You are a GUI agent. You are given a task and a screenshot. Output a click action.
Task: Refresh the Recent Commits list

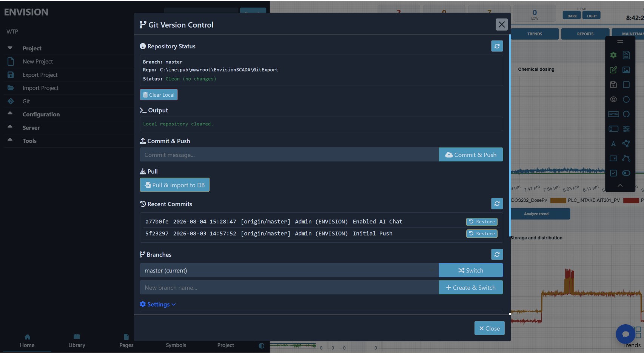coord(497,204)
